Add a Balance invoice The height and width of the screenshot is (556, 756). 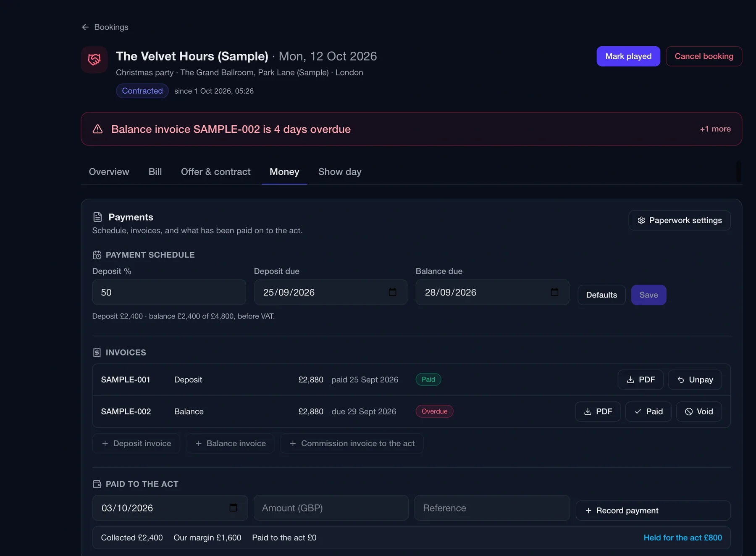(230, 443)
